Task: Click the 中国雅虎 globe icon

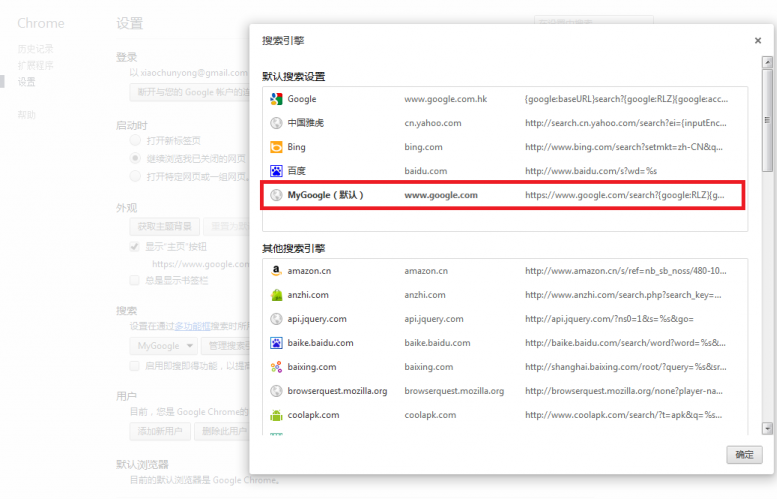Action: 276,123
